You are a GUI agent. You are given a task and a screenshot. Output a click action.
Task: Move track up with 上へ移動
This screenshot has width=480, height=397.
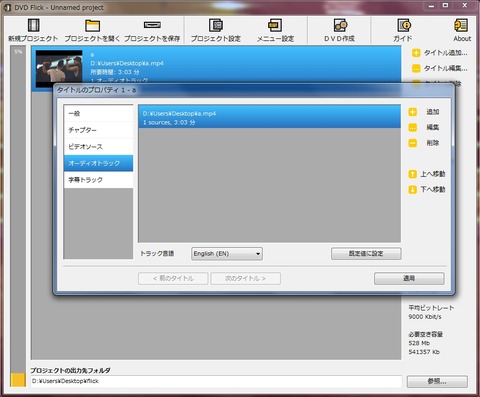[x=427, y=174]
